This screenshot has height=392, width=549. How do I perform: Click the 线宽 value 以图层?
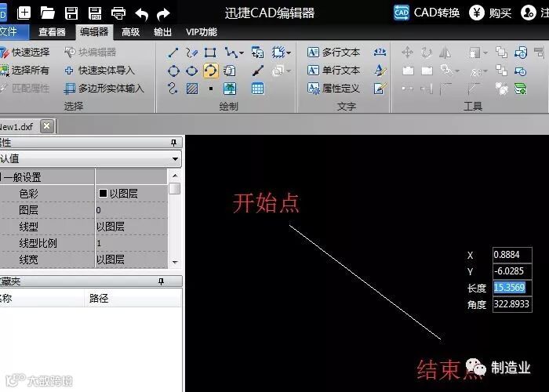131,260
